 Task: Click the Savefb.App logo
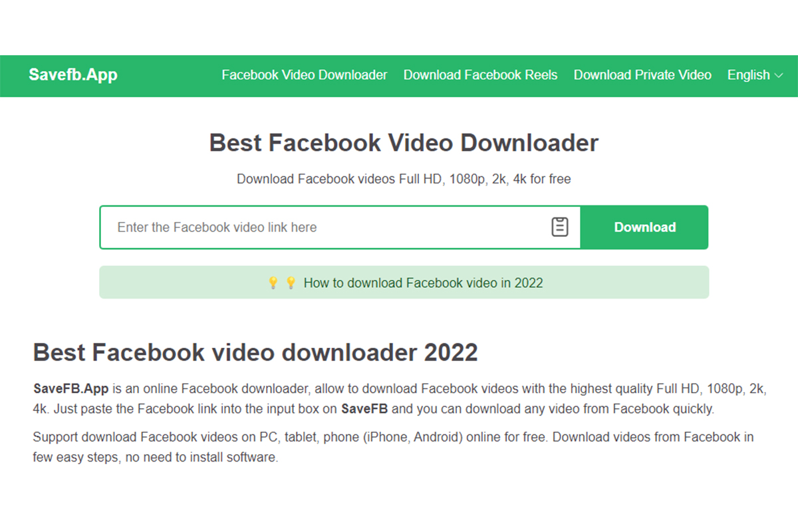pos(73,74)
